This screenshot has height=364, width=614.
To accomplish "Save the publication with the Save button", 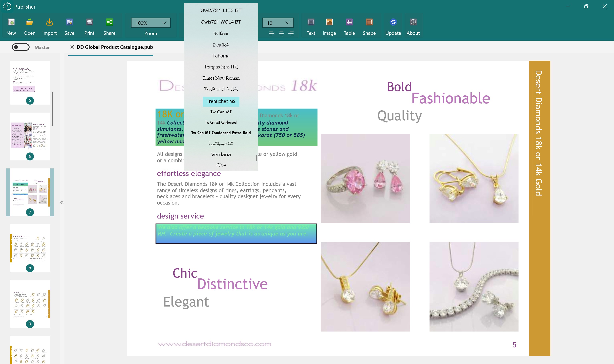I will [70, 26].
